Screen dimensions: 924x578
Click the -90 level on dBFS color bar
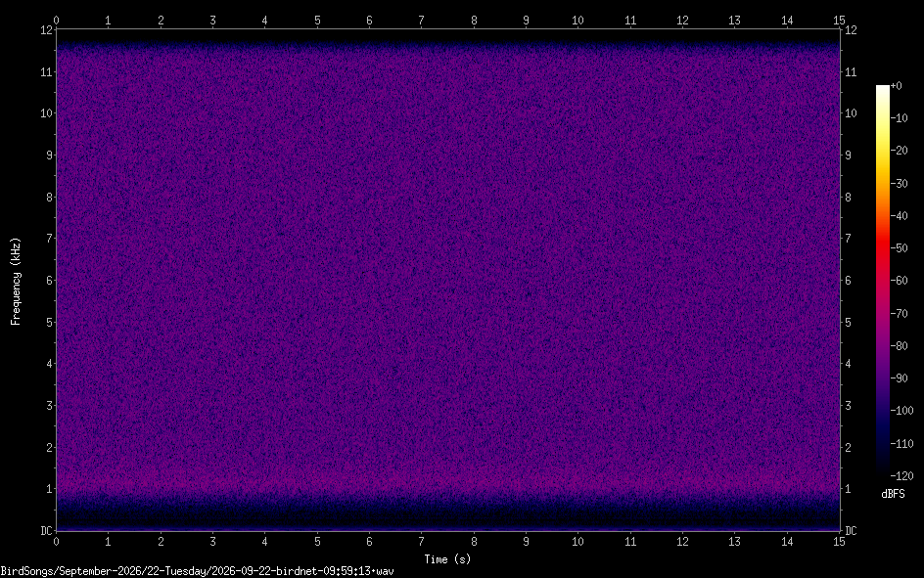[899, 378]
